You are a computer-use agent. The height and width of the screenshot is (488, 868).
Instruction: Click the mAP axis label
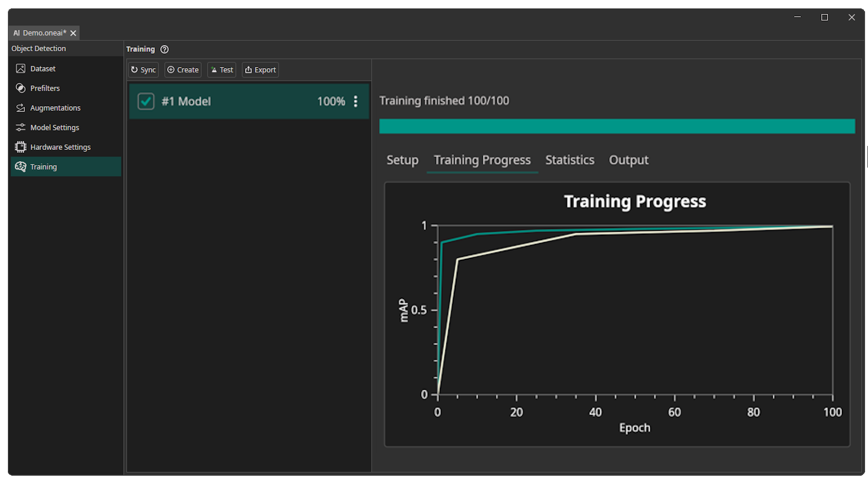point(403,311)
